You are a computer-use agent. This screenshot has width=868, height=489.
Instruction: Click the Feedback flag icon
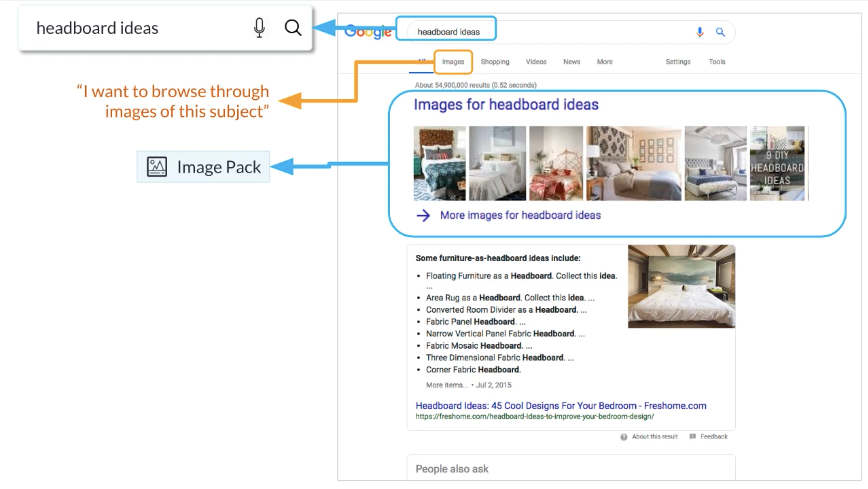point(692,436)
